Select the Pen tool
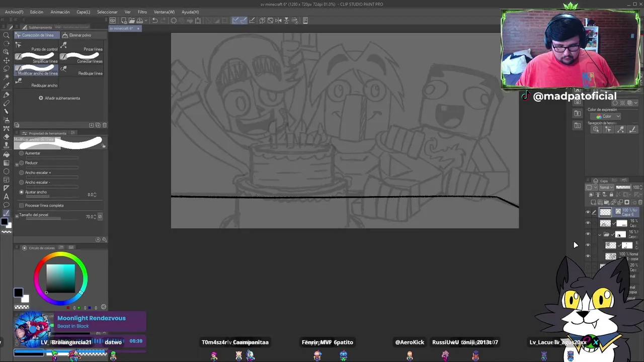Image resolution: width=644 pixels, height=362 pixels. (x=6, y=95)
